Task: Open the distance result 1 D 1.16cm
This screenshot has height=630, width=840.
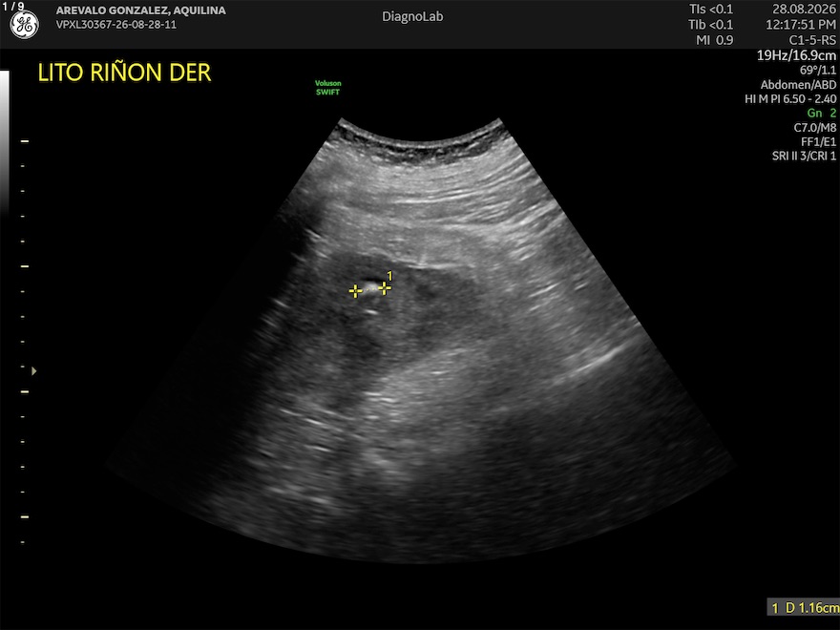Action: click(x=804, y=607)
